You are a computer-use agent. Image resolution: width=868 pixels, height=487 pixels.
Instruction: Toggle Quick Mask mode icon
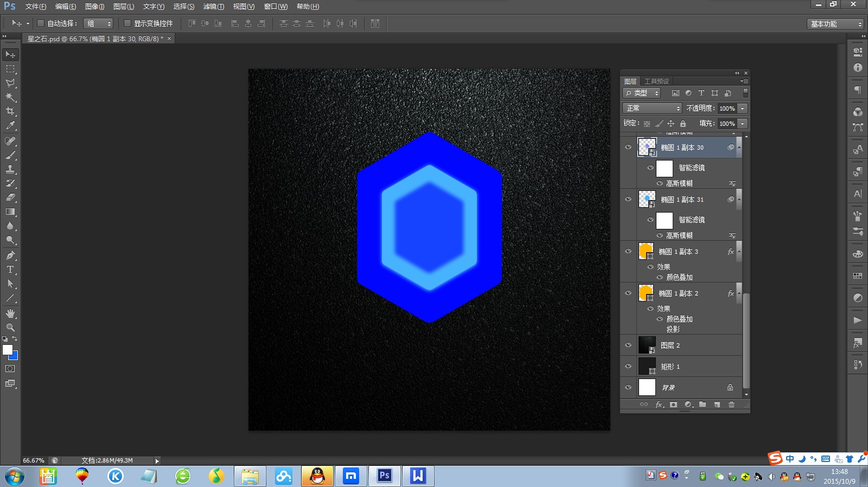tap(10, 369)
